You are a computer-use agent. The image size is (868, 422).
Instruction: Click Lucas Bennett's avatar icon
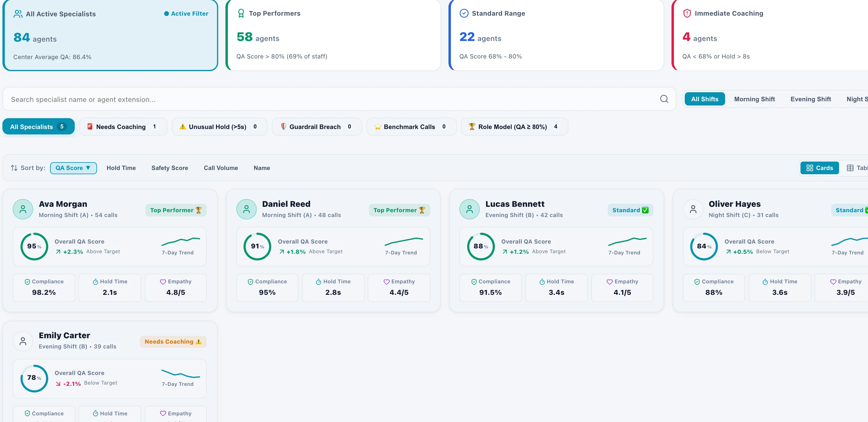(x=469, y=209)
